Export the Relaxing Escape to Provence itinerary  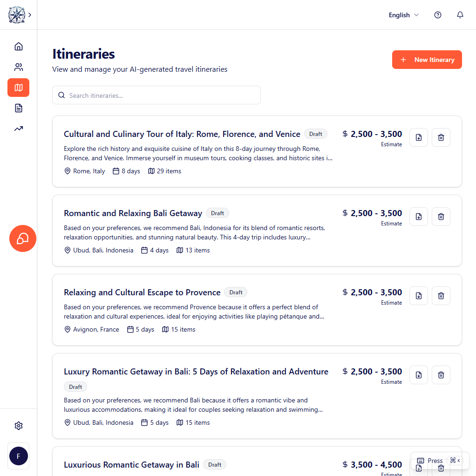point(418,295)
